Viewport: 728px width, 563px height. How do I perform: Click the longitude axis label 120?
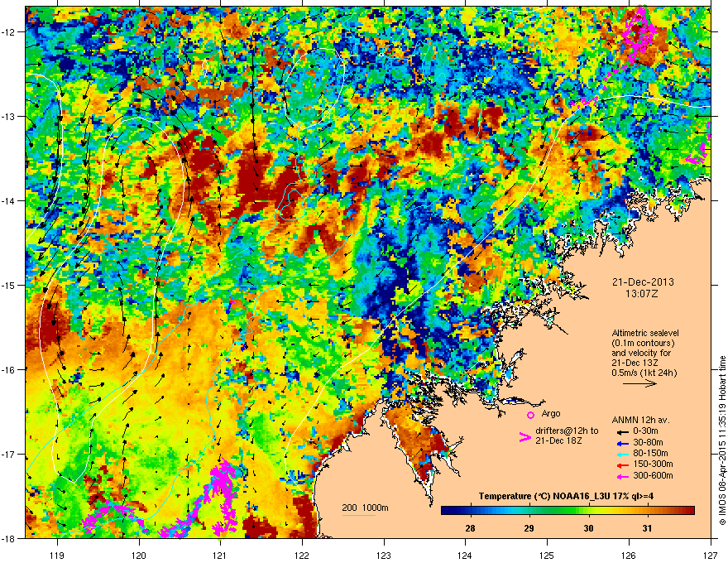139,555
